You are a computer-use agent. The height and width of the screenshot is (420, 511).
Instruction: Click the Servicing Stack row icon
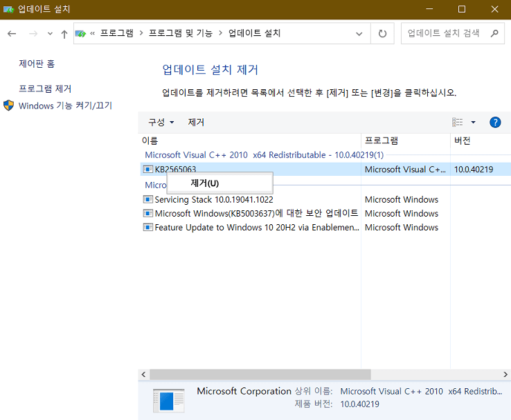click(x=148, y=199)
